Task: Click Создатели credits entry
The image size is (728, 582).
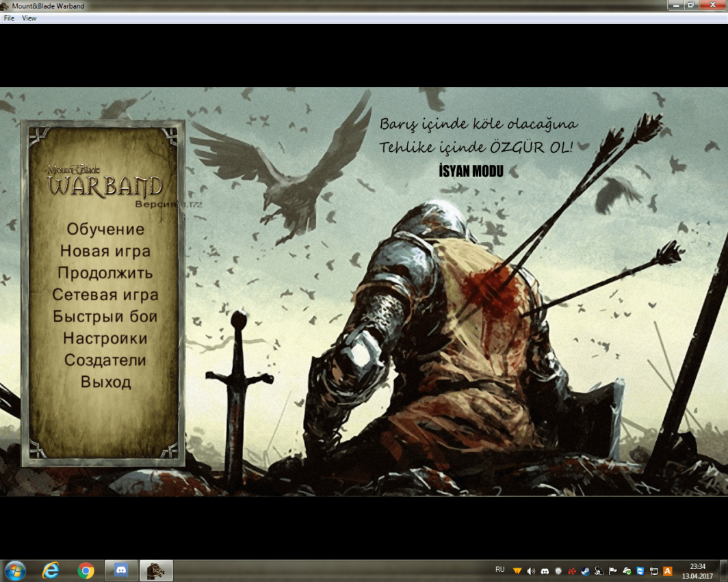Action: 105,360
